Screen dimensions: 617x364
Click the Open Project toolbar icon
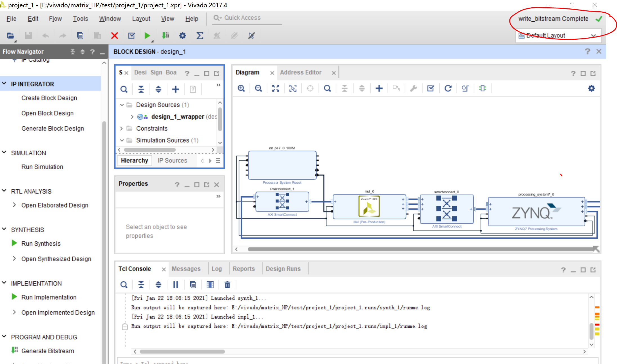[10, 35]
